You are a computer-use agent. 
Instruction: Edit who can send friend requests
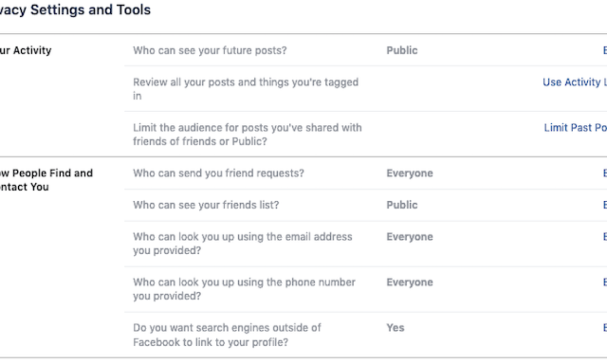click(x=604, y=173)
